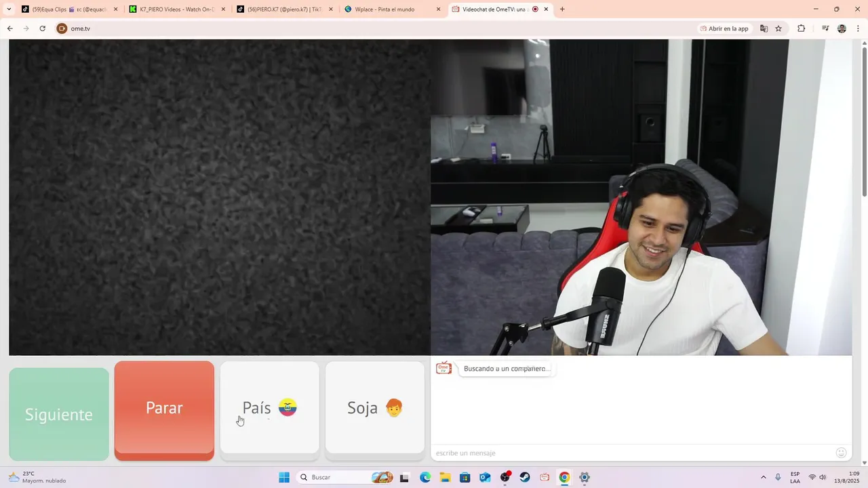
Task: Click the site info icon beside ome.tv
Action: [62, 28]
